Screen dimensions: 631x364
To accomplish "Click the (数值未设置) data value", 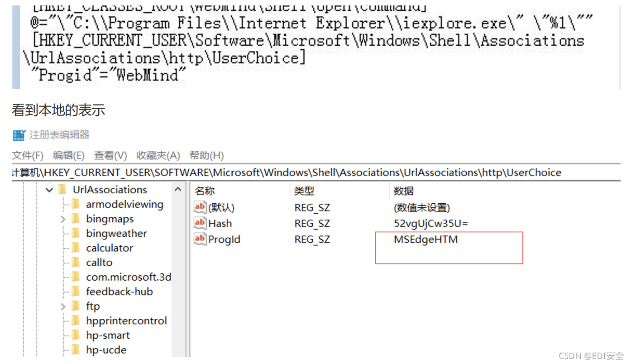I will (422, 208).
